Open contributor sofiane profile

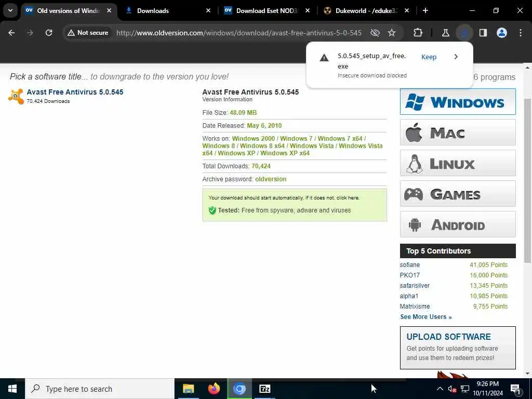point(409,265)
